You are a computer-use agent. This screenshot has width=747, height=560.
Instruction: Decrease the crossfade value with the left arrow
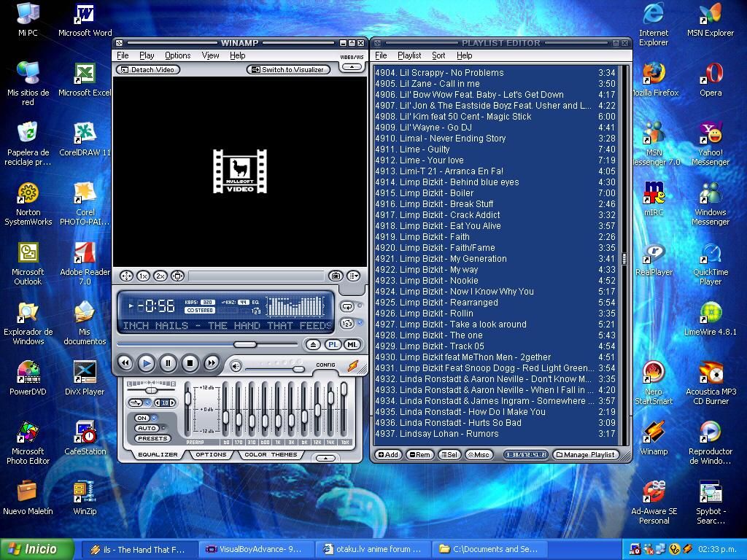(157, 402)
